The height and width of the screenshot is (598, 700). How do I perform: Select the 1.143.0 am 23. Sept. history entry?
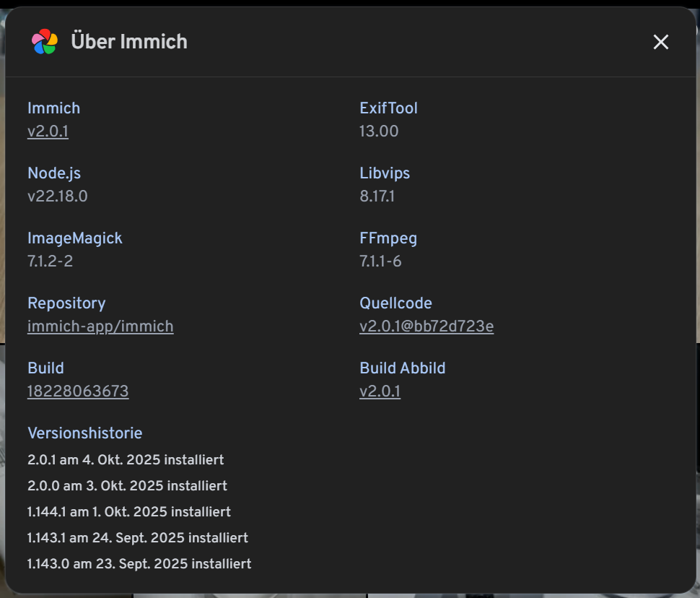click(139, 564)
